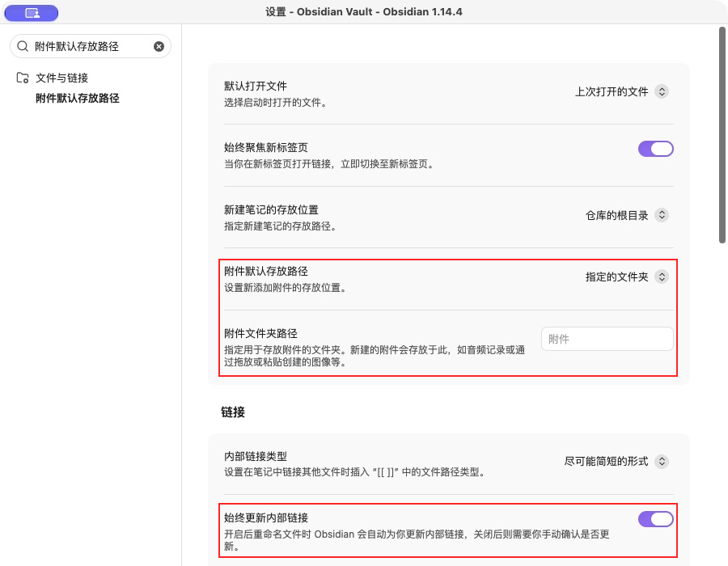
Task: Click the 文件与链接 folder icon
Action: point(23,78)
